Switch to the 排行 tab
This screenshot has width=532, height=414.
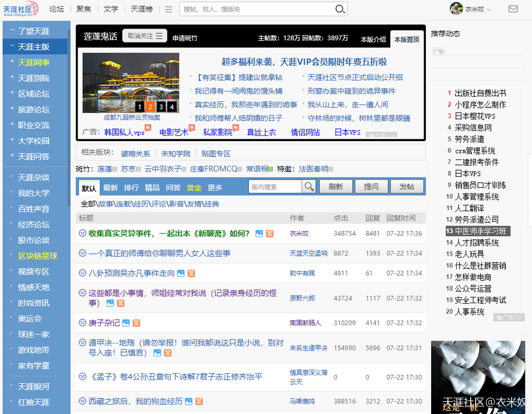pyautogui.click(x=131, y=188)
